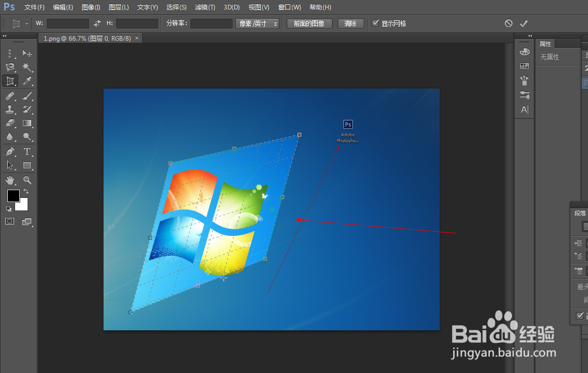Screen dimensions: 588x373
Task: Click the W width input field
Action: coord(68,23)
